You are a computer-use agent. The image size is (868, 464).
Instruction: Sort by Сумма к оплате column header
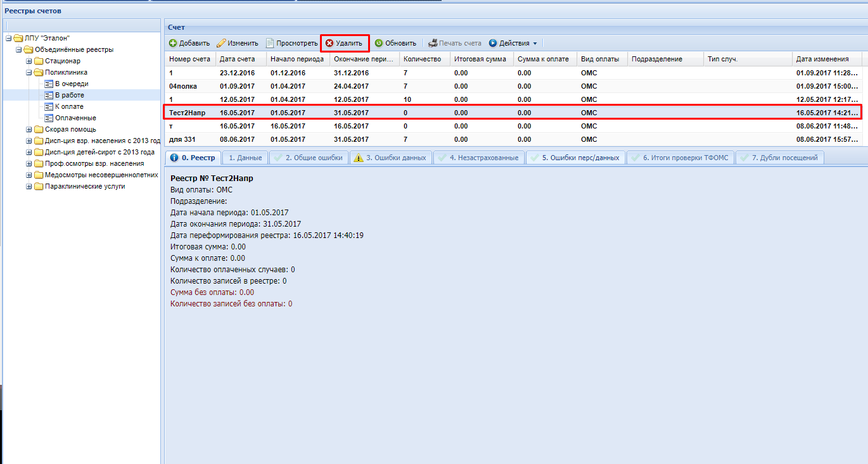click(545, 59)
